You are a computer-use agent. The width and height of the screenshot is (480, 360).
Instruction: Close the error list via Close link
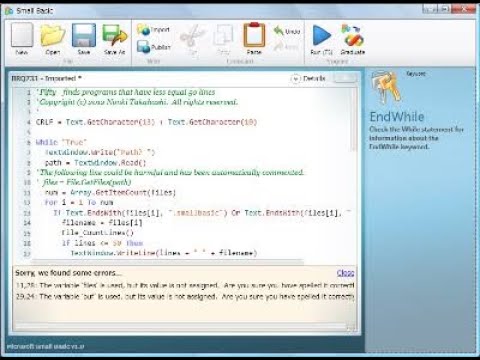pos(345,273)
